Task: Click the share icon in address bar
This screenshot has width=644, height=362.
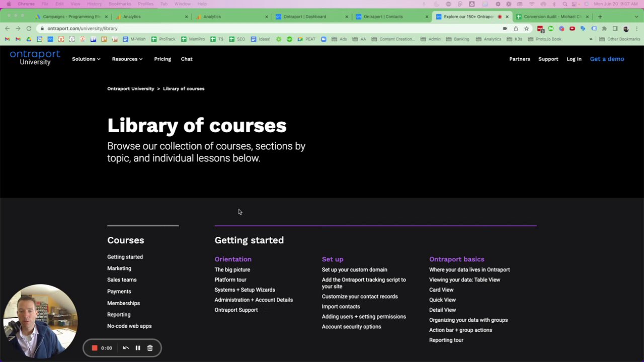Action: point(516,29)
